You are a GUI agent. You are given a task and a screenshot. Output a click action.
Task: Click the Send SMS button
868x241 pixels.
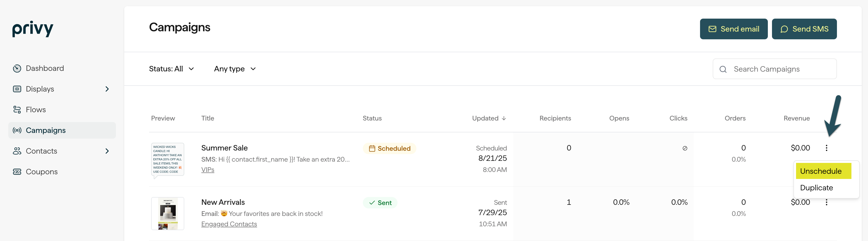(x=804, y=29)
